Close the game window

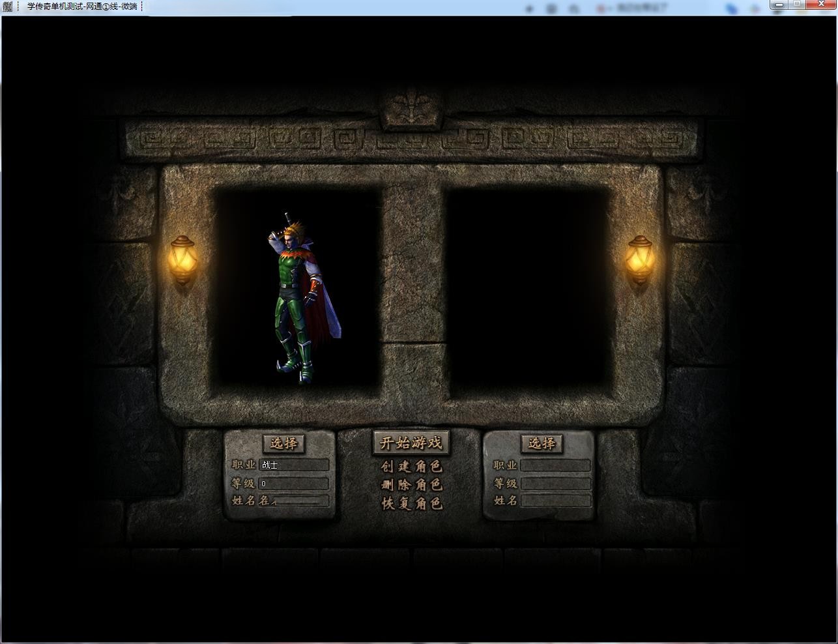coord(821,5)
